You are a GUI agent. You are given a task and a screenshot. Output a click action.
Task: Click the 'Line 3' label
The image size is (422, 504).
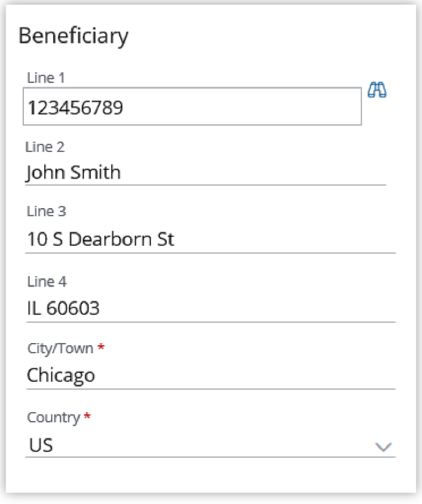(x=46, y=211)
